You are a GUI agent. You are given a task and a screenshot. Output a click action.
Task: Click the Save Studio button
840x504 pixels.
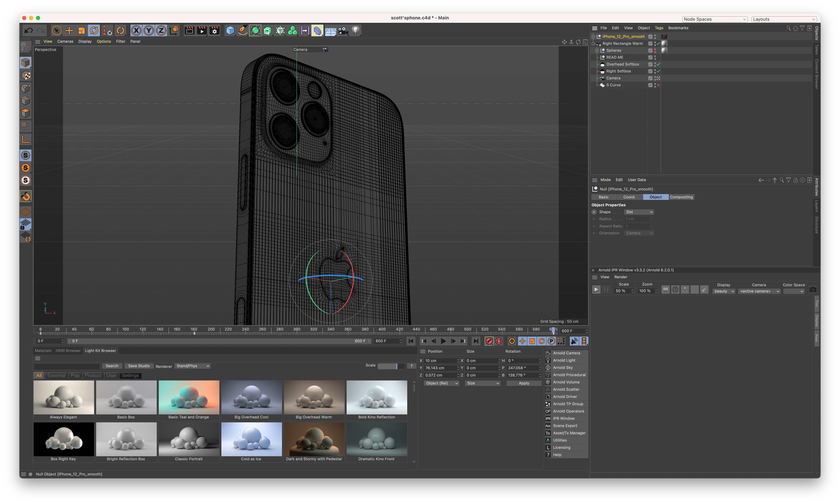pyautogui.click(x=139, y=366)
